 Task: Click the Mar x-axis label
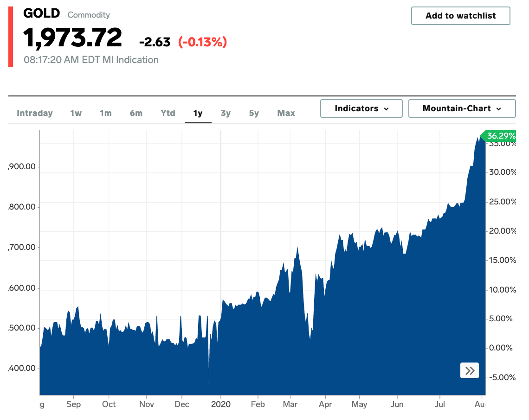[x=290, y=404]
